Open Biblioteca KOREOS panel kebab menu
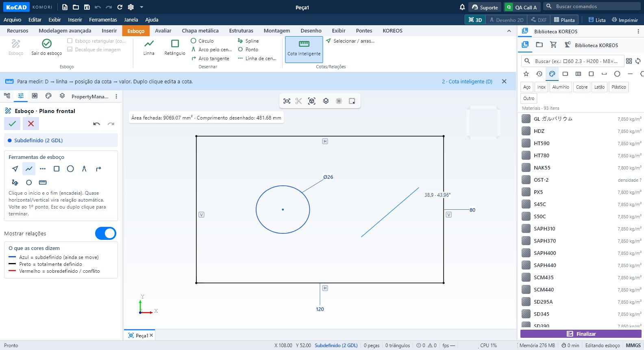644x350 pixels. [638, 31]
